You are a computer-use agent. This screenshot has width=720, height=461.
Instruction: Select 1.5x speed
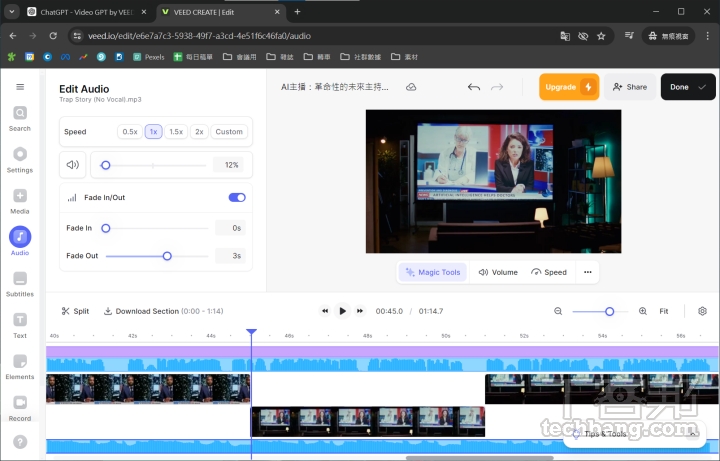coord(176,131)
